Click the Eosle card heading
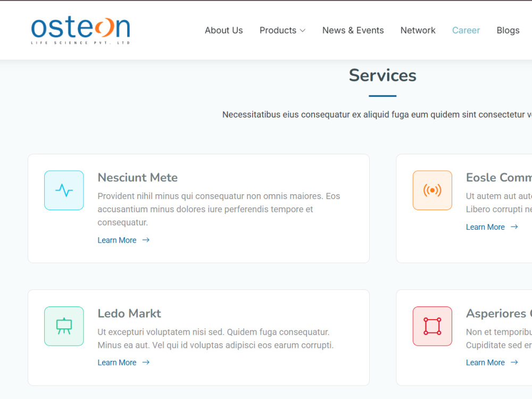This screenshot has width=532, height=399. tap(499, 178)
